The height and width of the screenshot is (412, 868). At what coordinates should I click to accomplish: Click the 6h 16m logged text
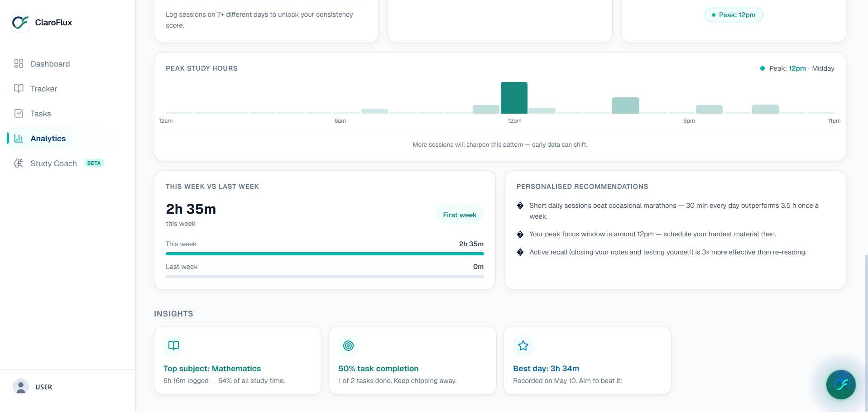tap(224, 381)
